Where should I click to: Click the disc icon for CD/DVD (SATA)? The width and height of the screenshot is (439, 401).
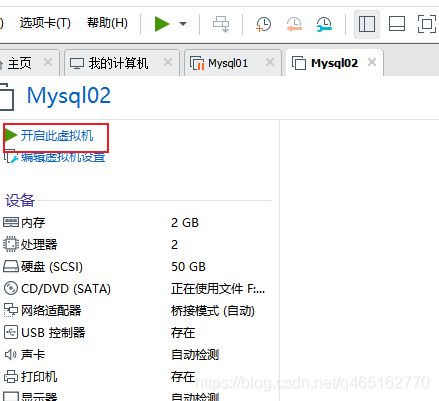pos(11,288)
